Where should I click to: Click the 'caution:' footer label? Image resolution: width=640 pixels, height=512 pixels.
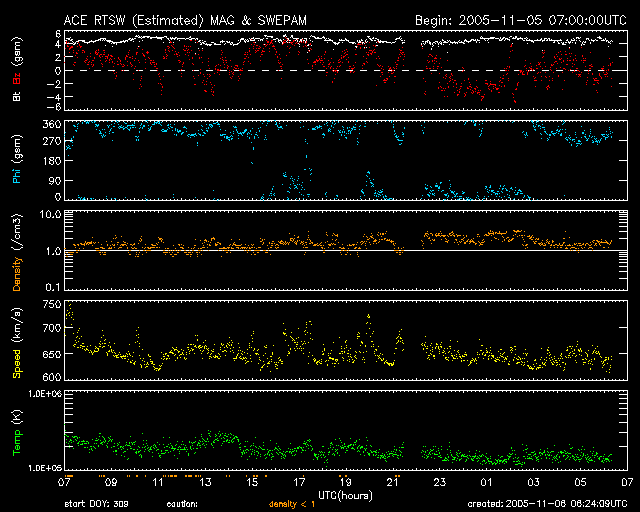[182, 504]
